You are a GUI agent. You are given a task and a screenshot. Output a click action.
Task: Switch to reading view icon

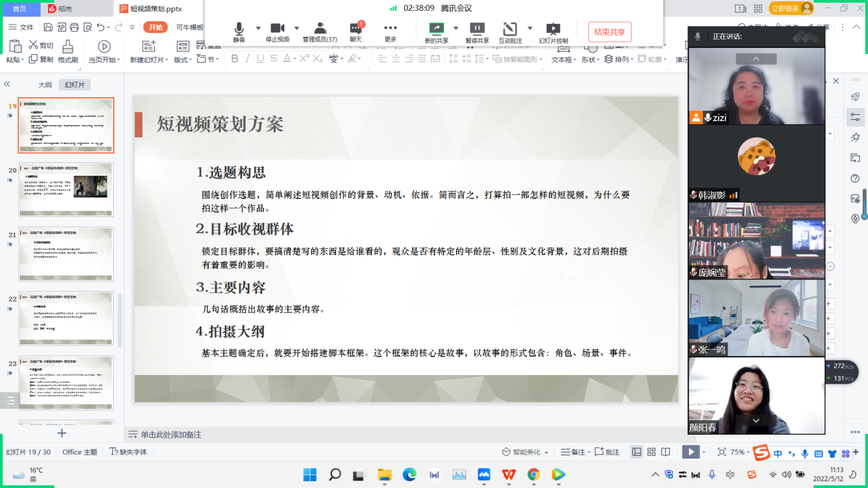665,452
